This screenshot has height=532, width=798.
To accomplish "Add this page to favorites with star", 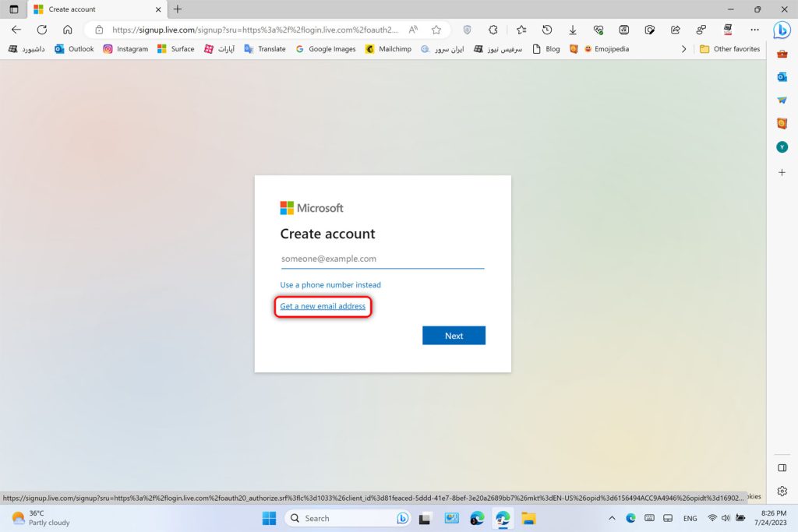I will 436,30.
